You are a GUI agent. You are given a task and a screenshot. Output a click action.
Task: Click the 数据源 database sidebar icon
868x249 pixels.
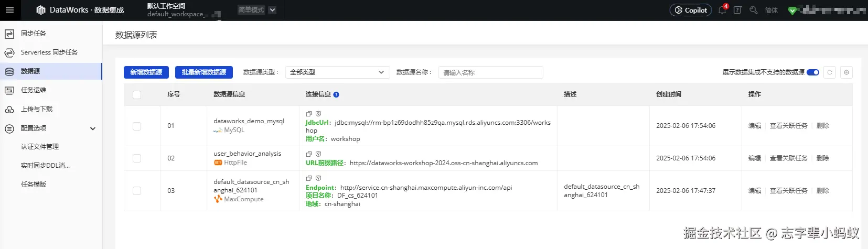coord(9,71)
